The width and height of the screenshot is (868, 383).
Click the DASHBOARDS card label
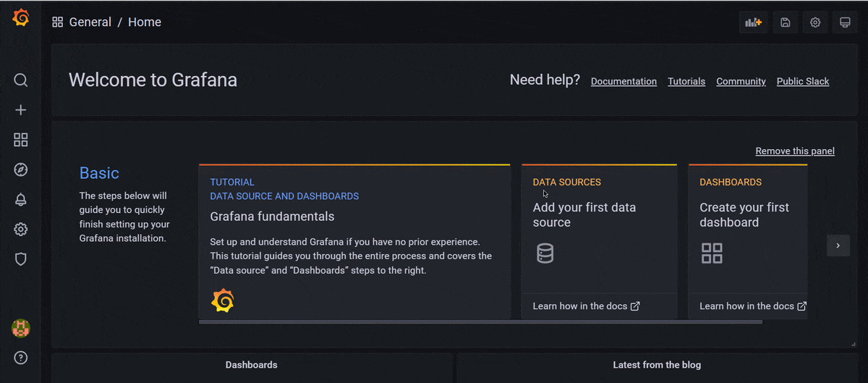pos(731,182)
